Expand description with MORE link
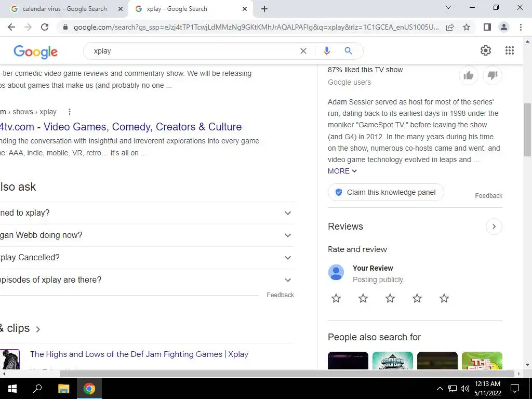The height and width of the screenshot is (399, 532). [x=342, y=171]
